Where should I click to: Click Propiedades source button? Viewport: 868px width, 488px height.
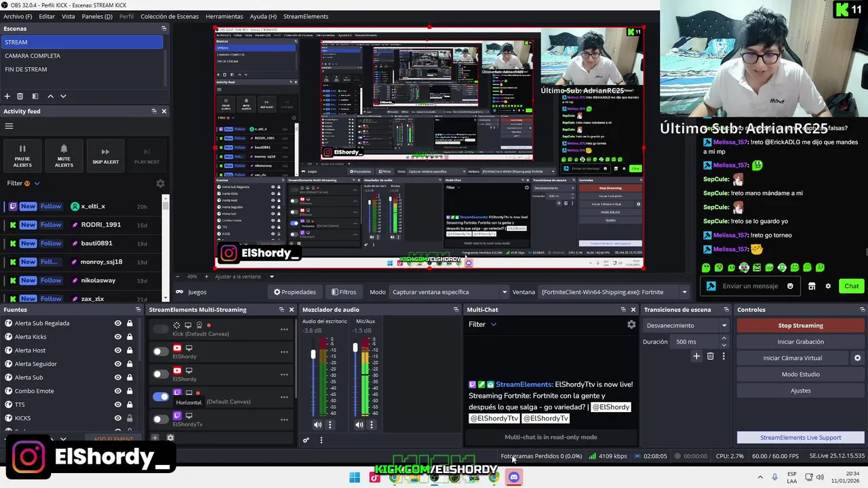[x=295, y=292]
